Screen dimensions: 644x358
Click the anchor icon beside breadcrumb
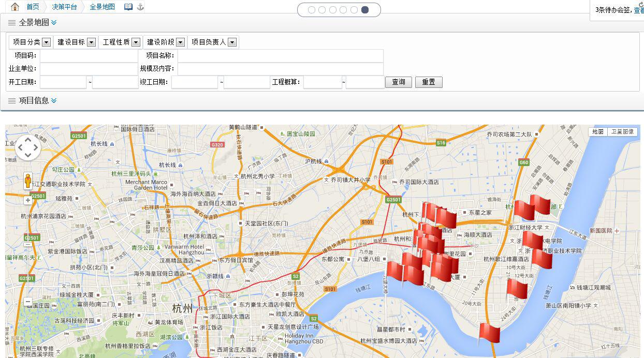(x=140, y=7)
